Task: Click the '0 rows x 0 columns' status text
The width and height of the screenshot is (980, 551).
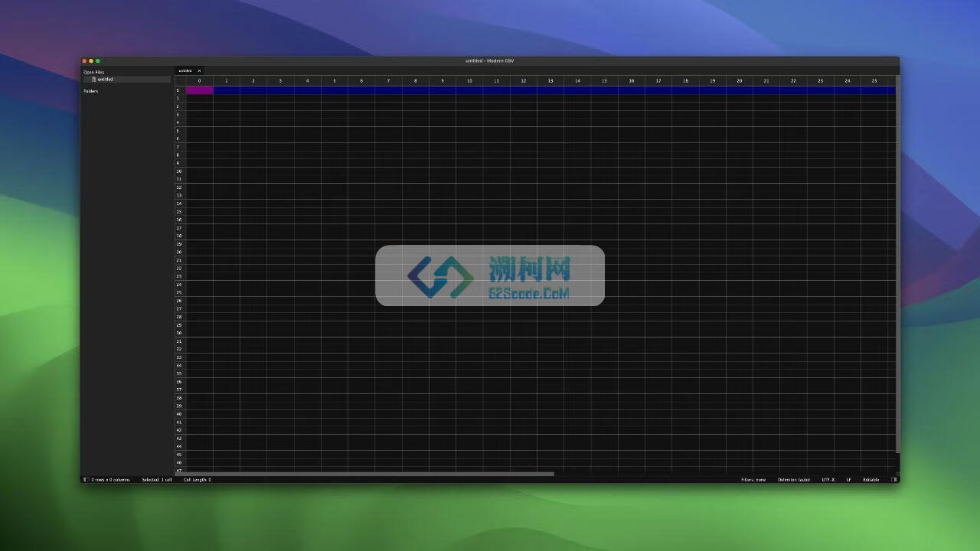Action: click(x=111, y=480)
